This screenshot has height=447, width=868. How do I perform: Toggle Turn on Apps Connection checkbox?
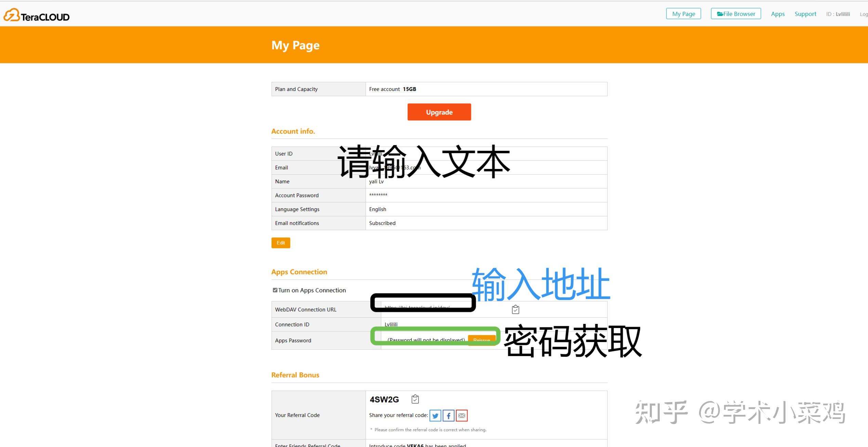tap(275, 290)
